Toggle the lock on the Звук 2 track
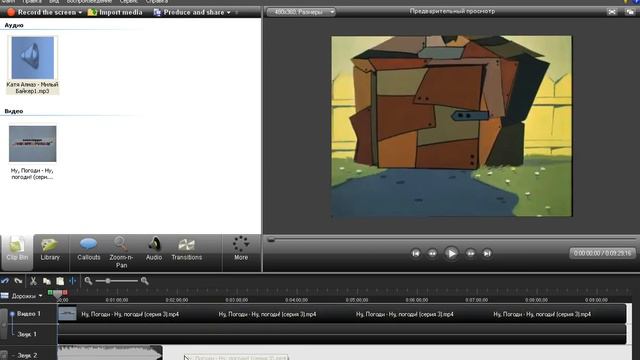Image resolution: width=640 pixels, height=360 pixels. click(x=4, y=355)
